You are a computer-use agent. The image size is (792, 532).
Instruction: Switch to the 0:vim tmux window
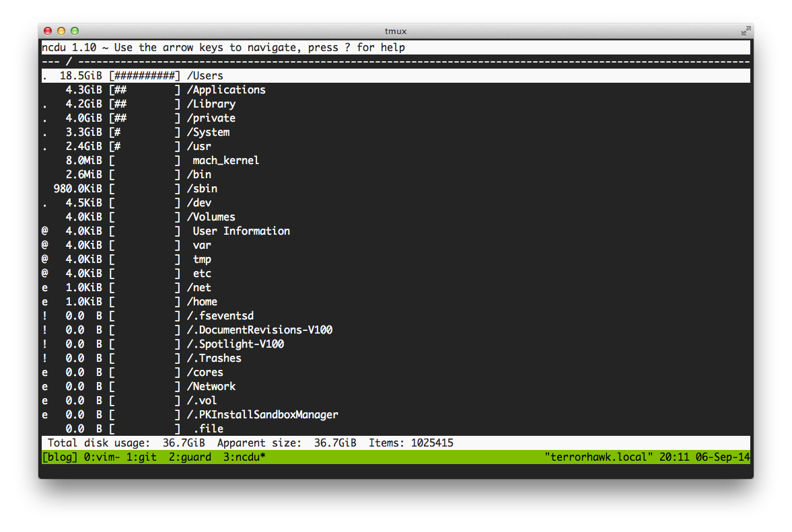coord(102,457)
